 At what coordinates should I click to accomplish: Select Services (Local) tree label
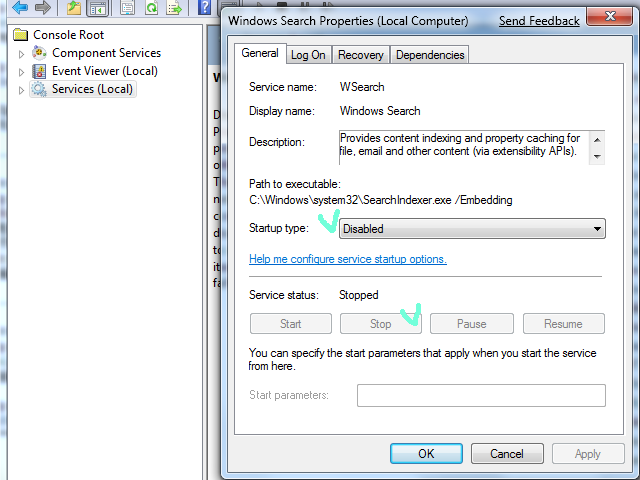tap(92, 89)
